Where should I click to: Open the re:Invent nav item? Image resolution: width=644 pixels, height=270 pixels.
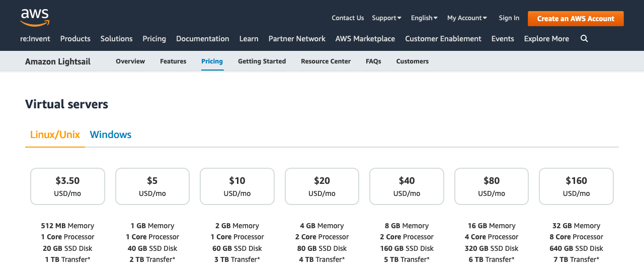(35, 38)
